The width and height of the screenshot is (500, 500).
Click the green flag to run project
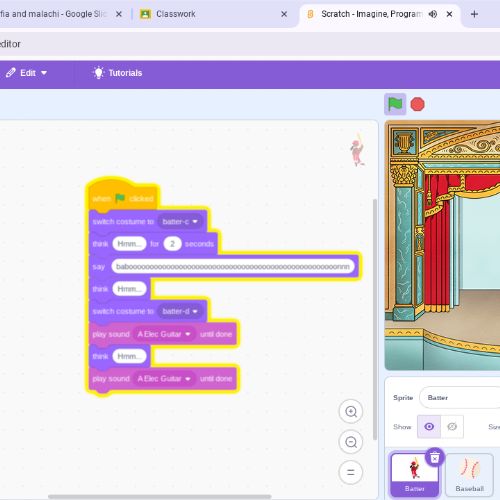395,104
